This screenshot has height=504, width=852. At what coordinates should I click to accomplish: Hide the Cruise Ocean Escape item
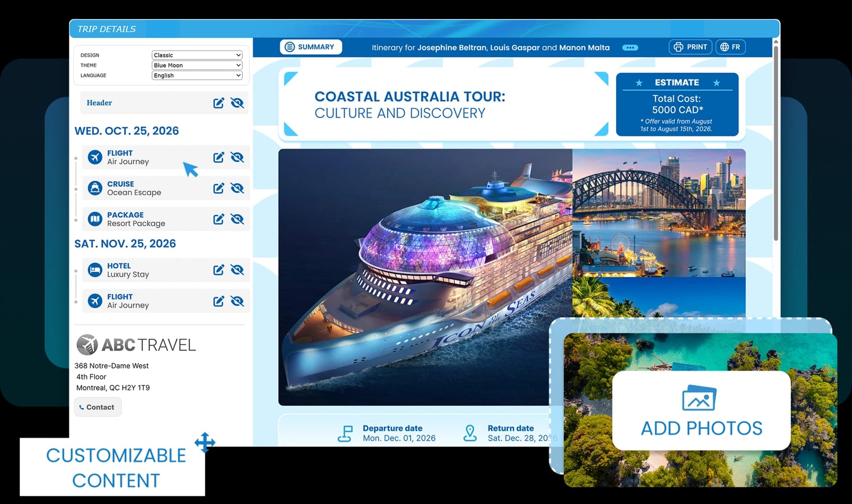tap(237, 188)
